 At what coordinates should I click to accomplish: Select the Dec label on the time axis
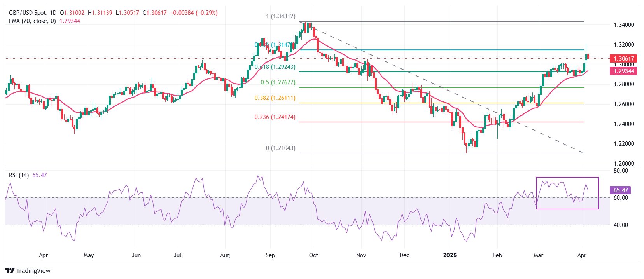pos(404,255)
